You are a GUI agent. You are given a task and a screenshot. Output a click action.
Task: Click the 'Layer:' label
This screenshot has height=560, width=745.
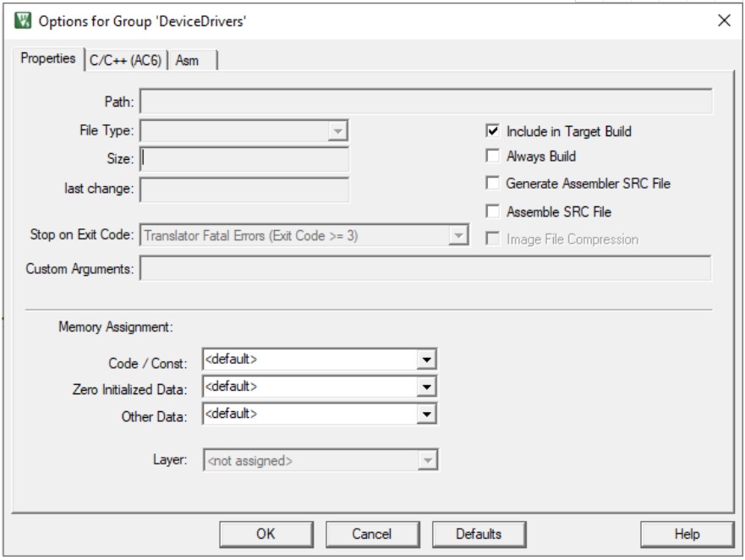click(x=170, y=459)
